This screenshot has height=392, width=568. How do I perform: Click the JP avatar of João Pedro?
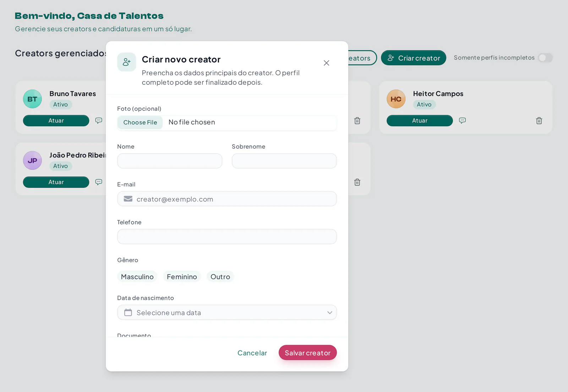point(32,160)
